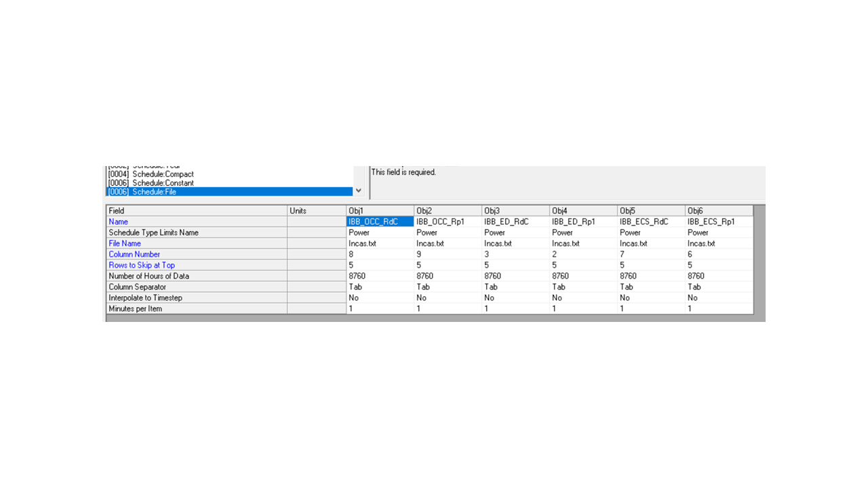Click the class list scroll down arrow
Image resolution: width=868 pixels, height=488 pixels.
(359, 191)
